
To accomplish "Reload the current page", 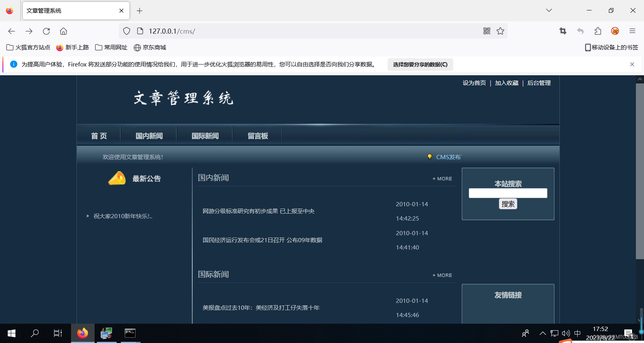I will click(46, 31).
